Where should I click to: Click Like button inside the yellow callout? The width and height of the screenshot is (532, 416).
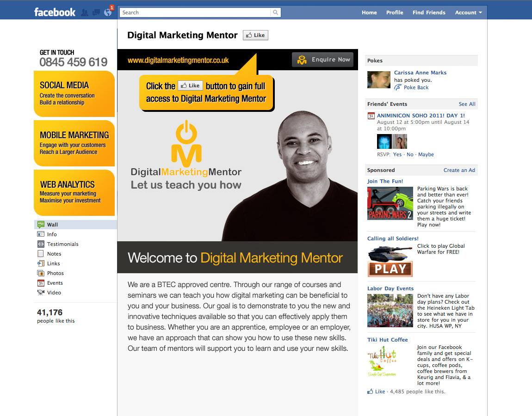point(190,86)
